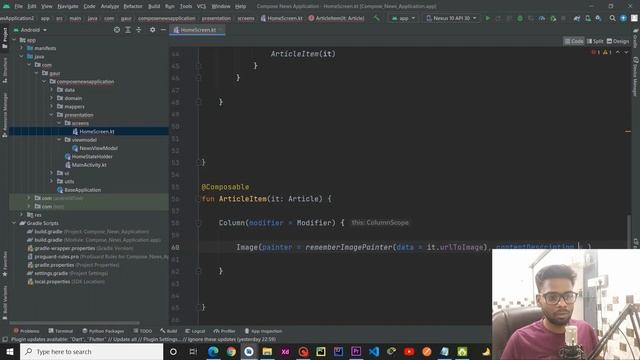This screenshot has height=360, width=640.
Task: Switch editor to Code view
Action: click(574, 41)
